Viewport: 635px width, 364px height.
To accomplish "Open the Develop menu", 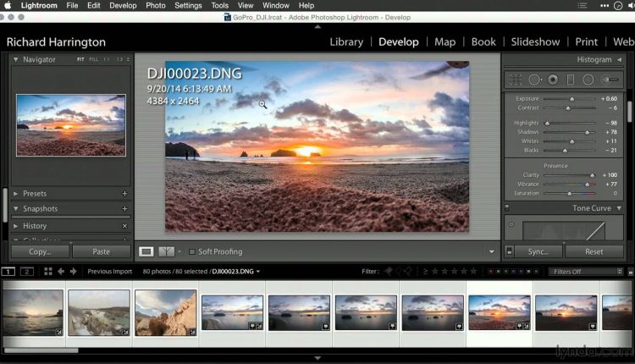I will pyautogui.click(x=123, y=6).
